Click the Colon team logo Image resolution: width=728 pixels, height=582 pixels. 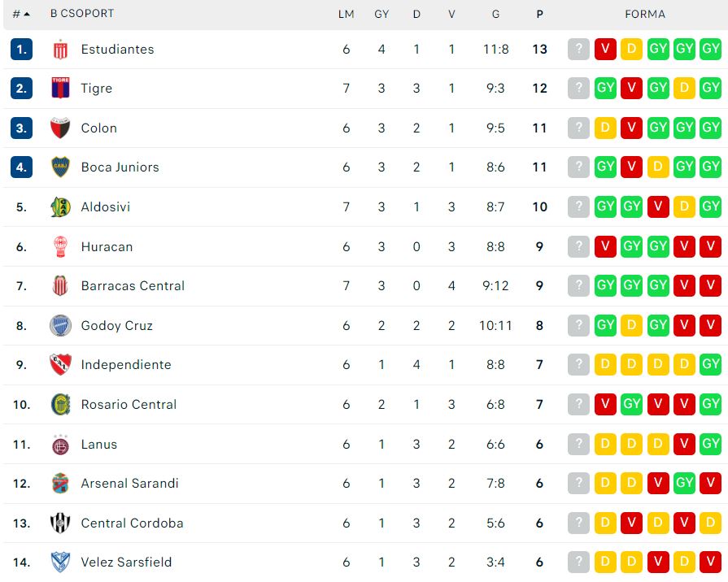coord(60,128)
